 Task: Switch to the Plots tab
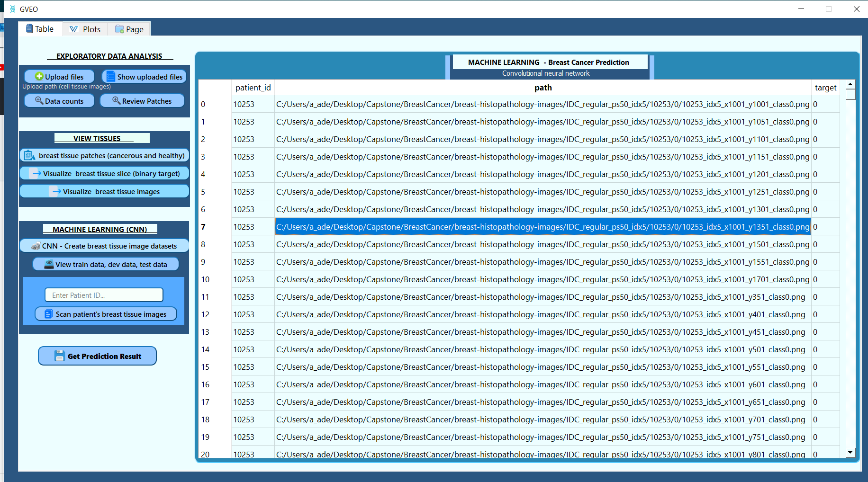[85, 29]
